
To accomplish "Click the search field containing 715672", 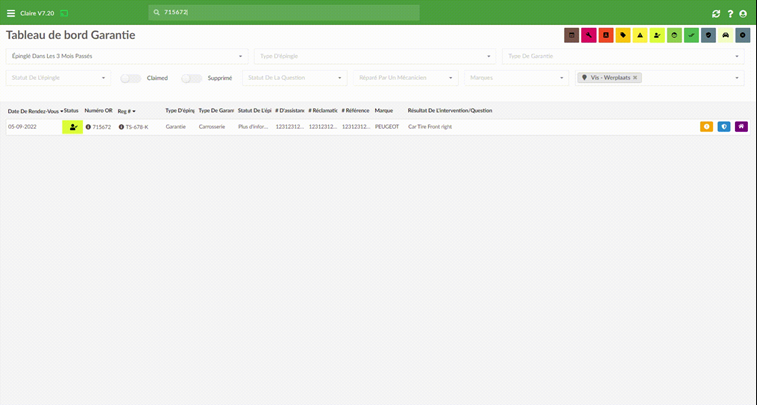I will click(x=284, y=13).
